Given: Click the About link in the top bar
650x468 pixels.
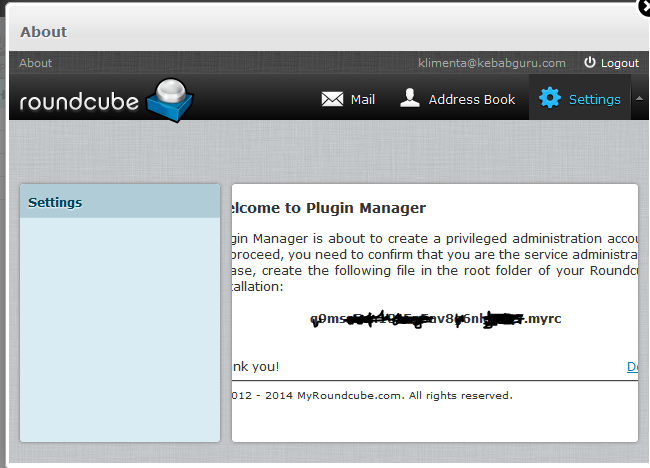Looking at the screenshot, I should (36, 63).
